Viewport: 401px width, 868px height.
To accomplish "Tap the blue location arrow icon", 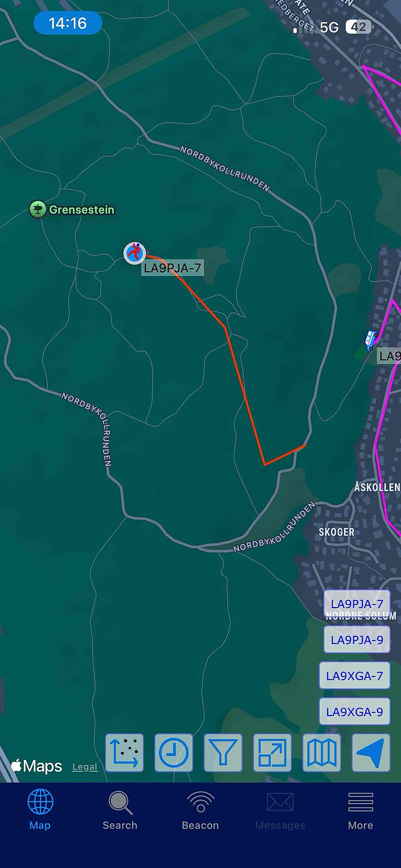I will (x=371, y=752).
